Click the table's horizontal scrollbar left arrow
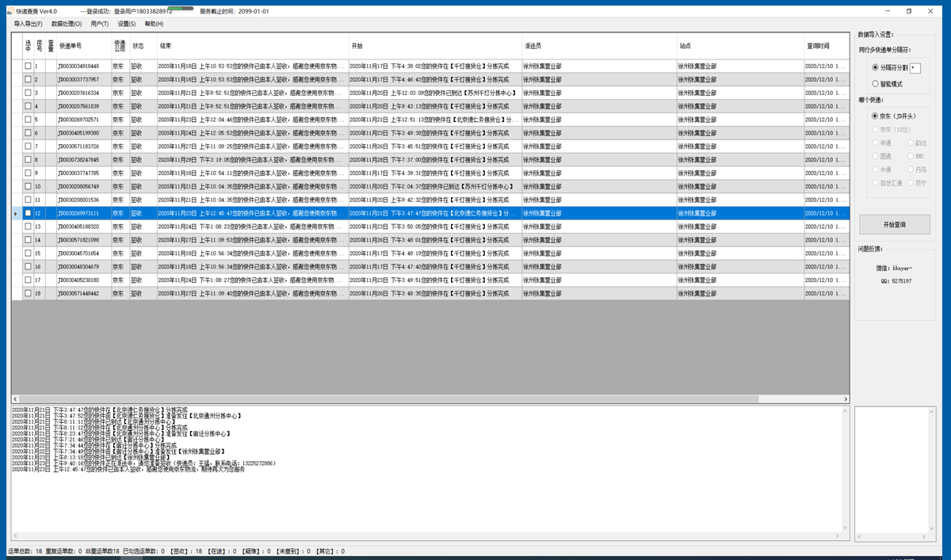 (x=15, y=399)
